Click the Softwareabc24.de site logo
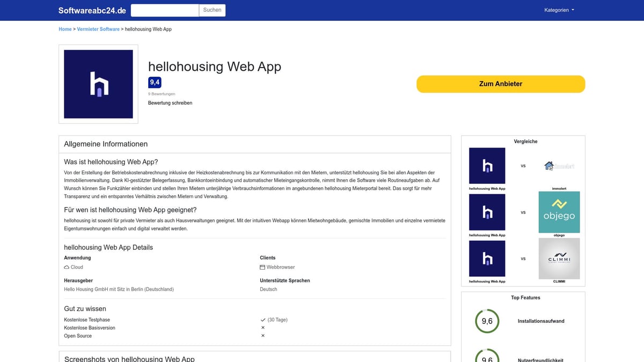This screenshot has height=362, width=644. click(92, 10)
